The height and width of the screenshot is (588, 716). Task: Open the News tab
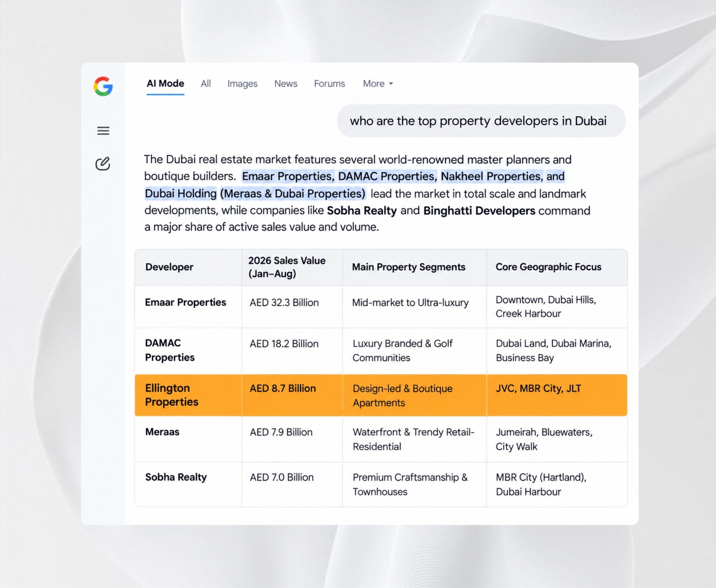tap(286, 84)
